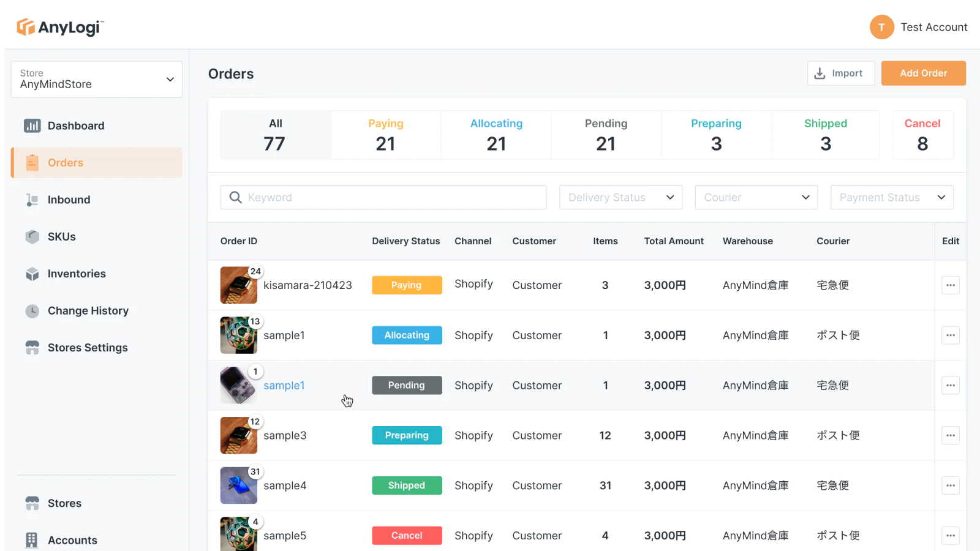The height and width of the screenshot is (551, 980).
Task: Open the Delivery Status filter dropdown
Action: click(x=620, y=197)
